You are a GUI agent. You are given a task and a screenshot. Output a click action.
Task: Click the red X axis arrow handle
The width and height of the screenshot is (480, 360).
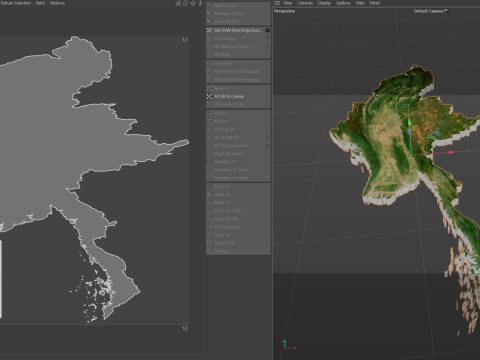[452, 152]
